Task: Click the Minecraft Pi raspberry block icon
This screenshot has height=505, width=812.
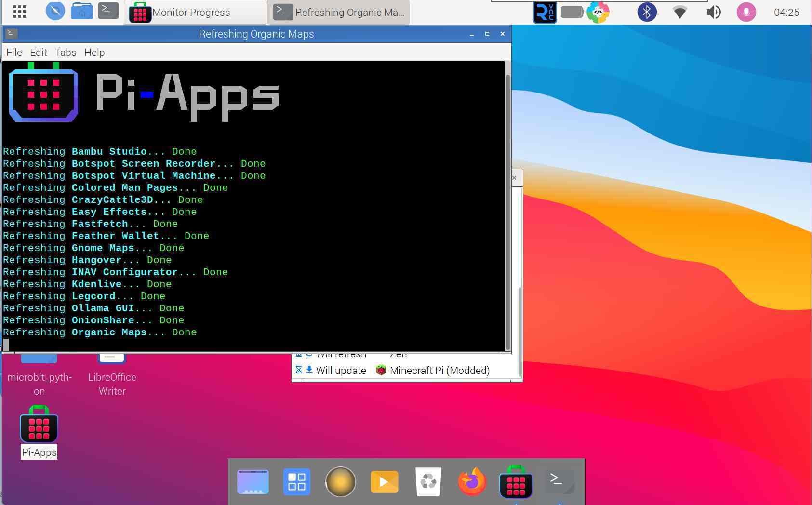Action: pyautogui.click(x=381, y=370)
